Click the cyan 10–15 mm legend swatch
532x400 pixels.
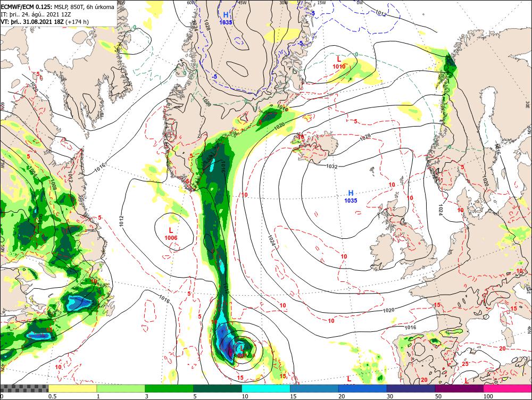click(x=266, y=388)
